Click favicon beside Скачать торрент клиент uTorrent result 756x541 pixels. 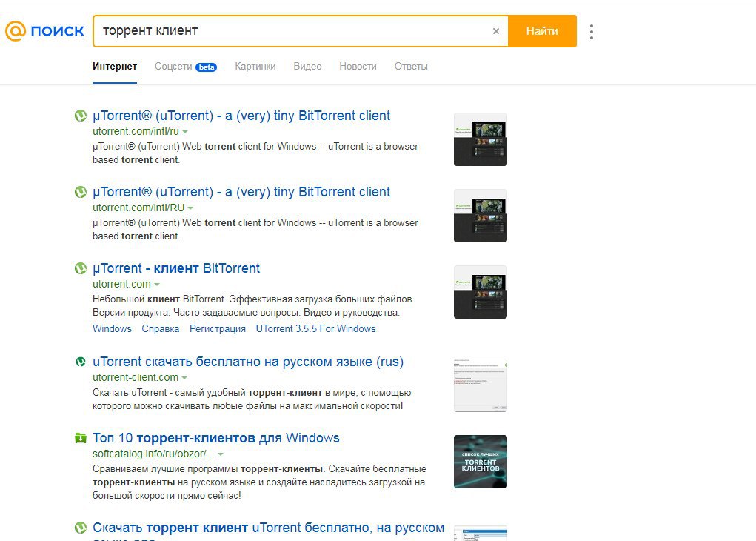pyautogui.click(x=81, y=528)
